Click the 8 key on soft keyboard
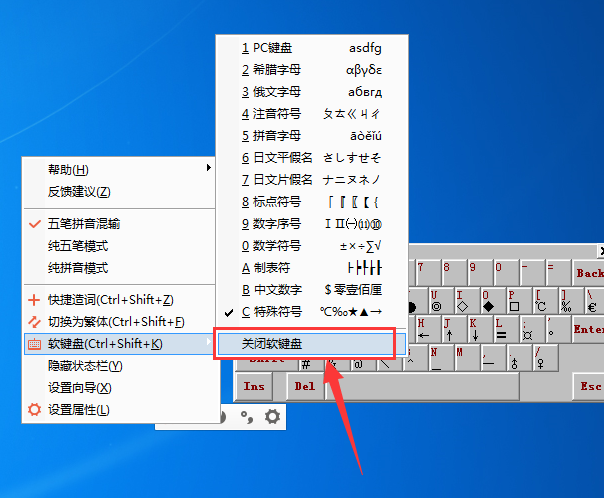 (x=454, y=273)
